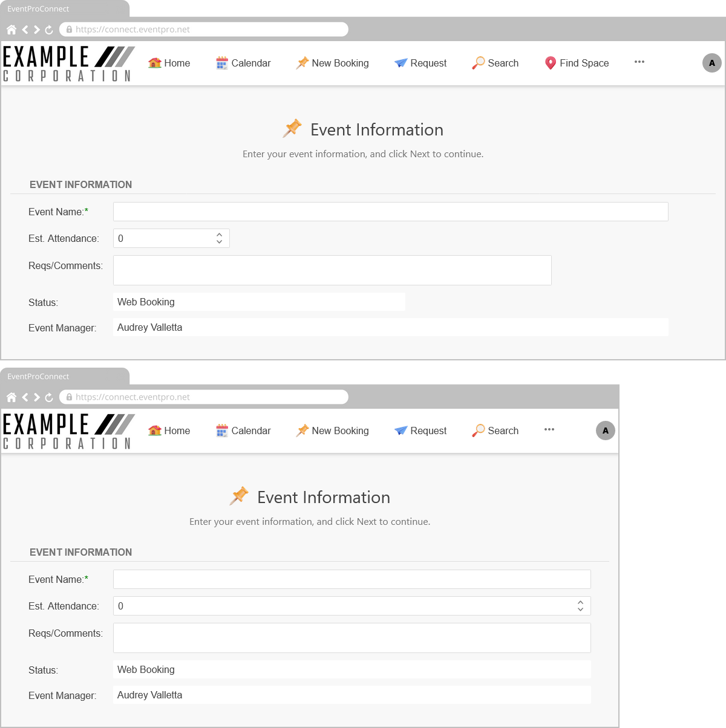Image resolution: width=726 pixels, height=728 pixels.
Task: Open the more (...) menu in top window
Action: coord(639,62)
